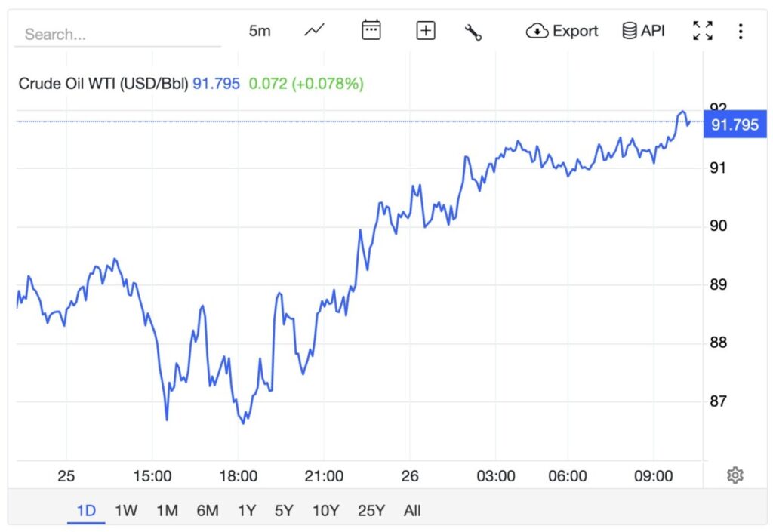Open the indicators wrench icon
The width and height of the screenshot is (773, 532).
473,30
